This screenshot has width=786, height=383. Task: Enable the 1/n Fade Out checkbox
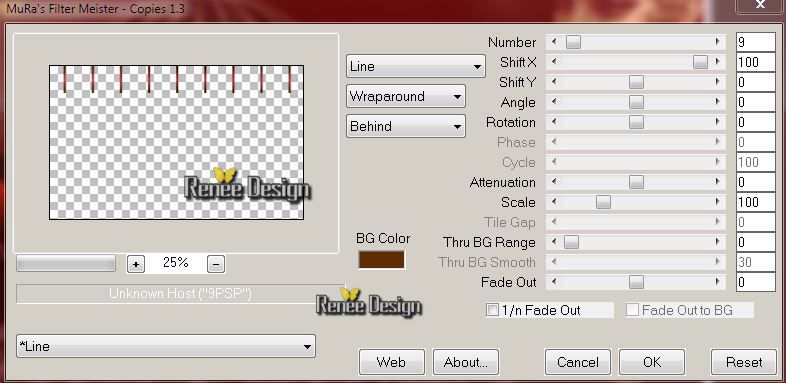493,310
